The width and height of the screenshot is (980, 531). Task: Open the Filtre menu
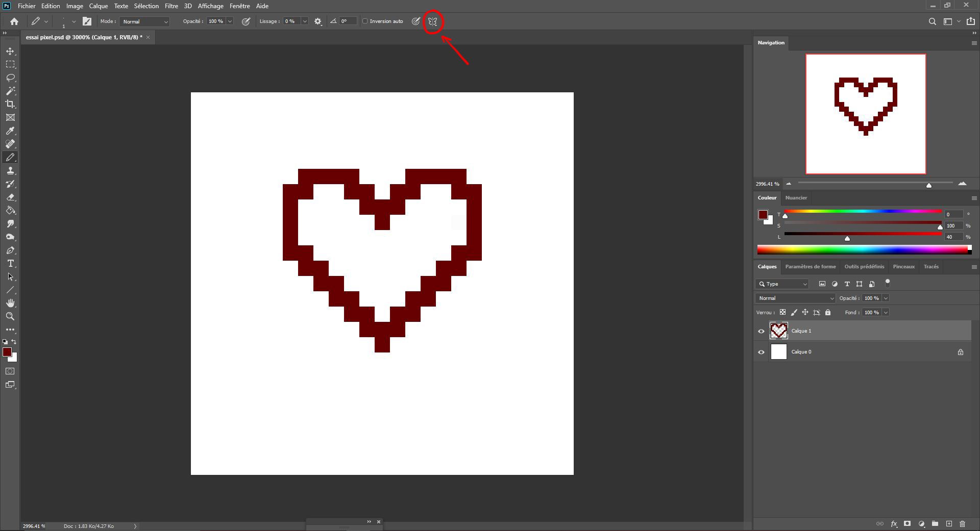(171, 6)
